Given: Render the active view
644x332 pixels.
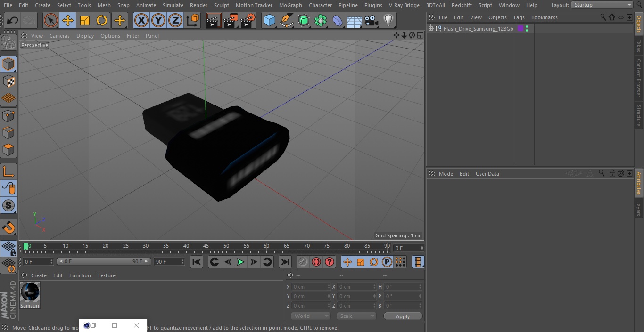Looking at the screenshot, I should [x=214, y=20].
